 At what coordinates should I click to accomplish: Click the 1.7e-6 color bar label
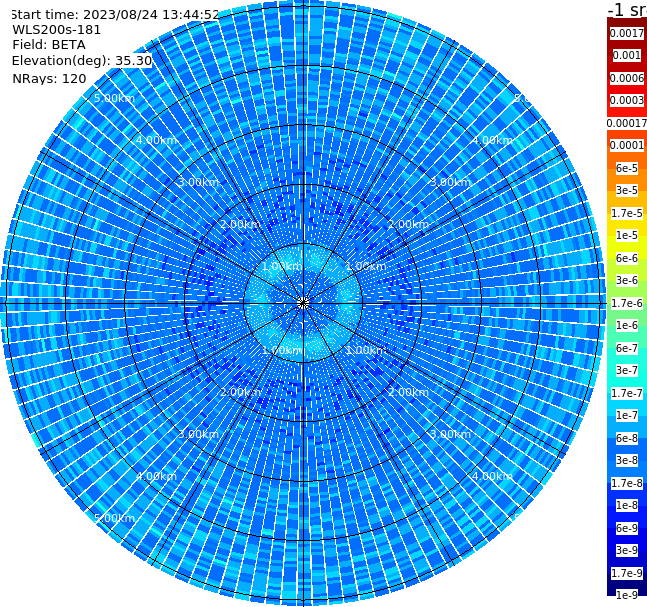627,303
